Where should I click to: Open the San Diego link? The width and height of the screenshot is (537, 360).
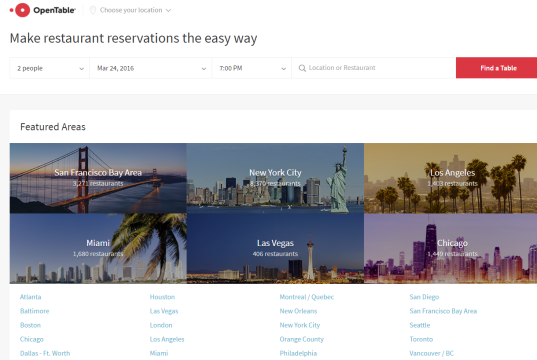[x=424, y=297]
